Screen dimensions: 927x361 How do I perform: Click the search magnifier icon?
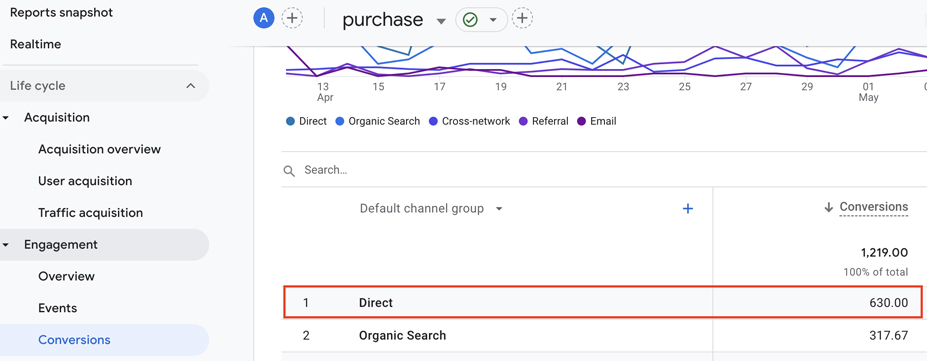point(289,171)
